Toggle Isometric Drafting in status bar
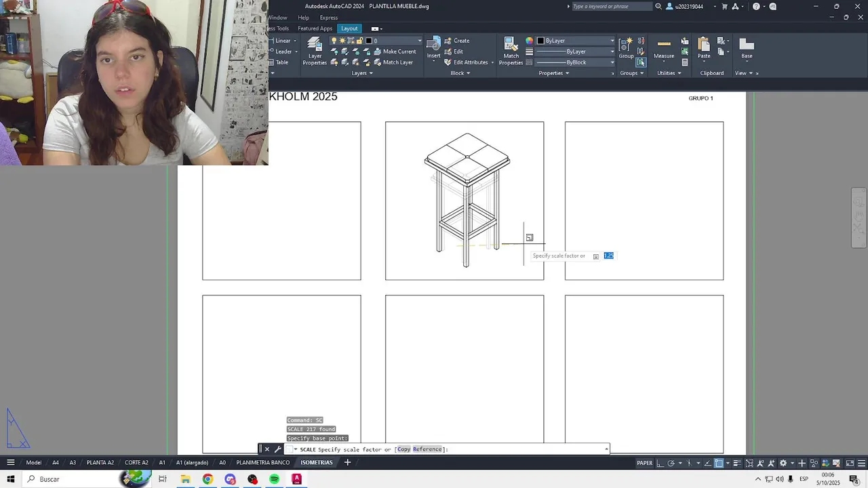This screenshot has width=868, height=488. coord(690,463)
